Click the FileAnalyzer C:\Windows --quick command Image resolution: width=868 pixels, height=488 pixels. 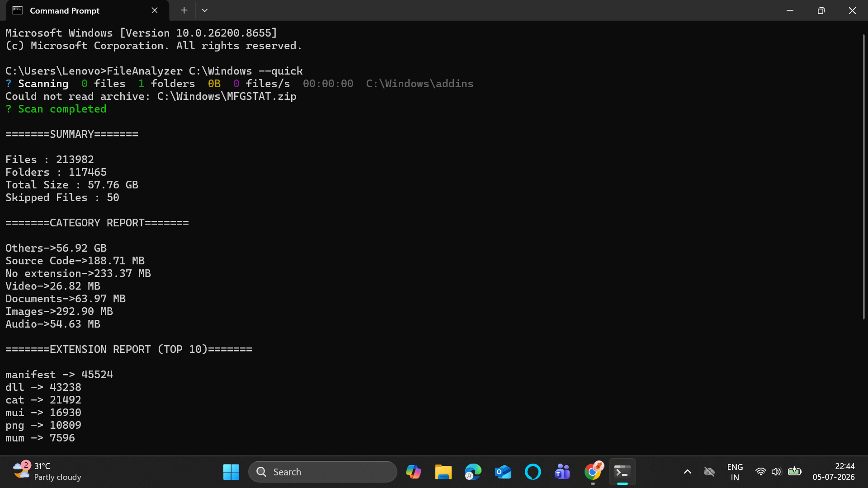click(205, 71)
